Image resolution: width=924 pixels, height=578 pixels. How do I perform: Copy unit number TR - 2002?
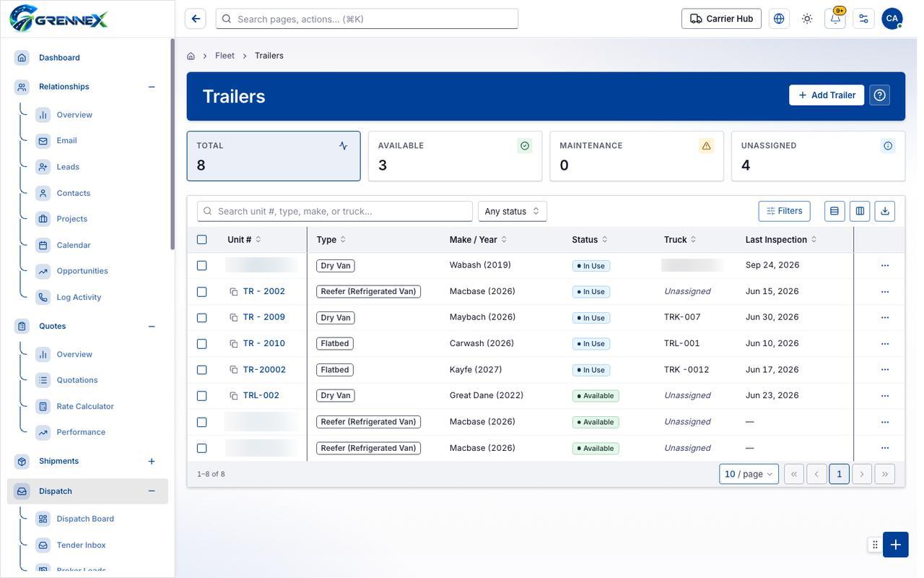[234, 292]
